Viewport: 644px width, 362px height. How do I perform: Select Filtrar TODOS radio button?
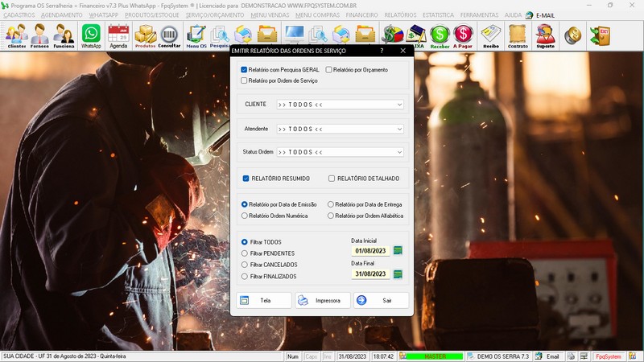[x=245, y=242]
